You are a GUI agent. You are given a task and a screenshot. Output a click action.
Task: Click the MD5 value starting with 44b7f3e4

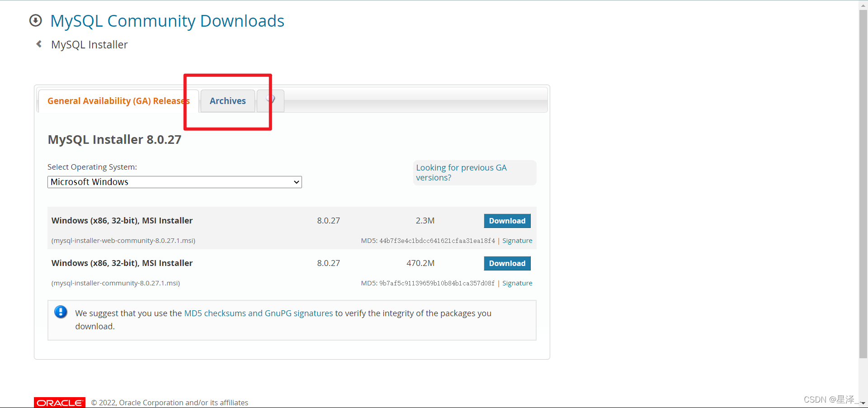tap(437, 241)
